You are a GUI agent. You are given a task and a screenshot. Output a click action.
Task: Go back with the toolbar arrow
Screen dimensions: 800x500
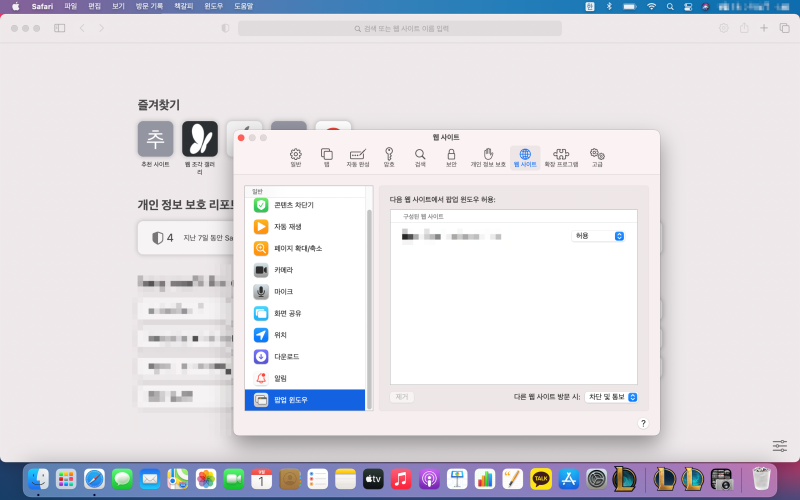pyautogui.click(x=82, y=28)
